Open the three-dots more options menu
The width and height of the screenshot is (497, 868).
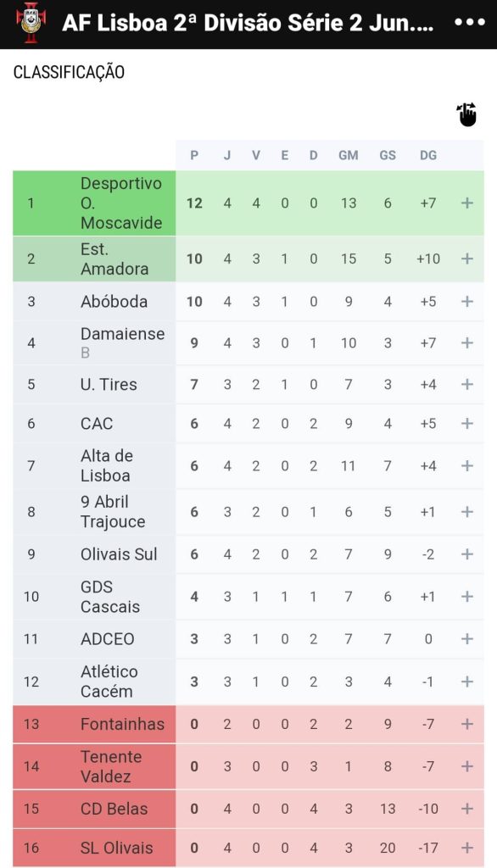point(470,23)
